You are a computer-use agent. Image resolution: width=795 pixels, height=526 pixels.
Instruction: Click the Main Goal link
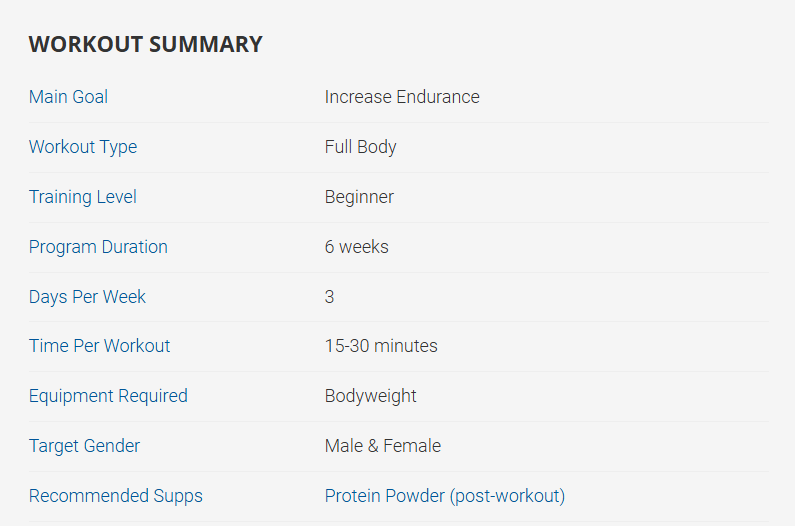68,97
